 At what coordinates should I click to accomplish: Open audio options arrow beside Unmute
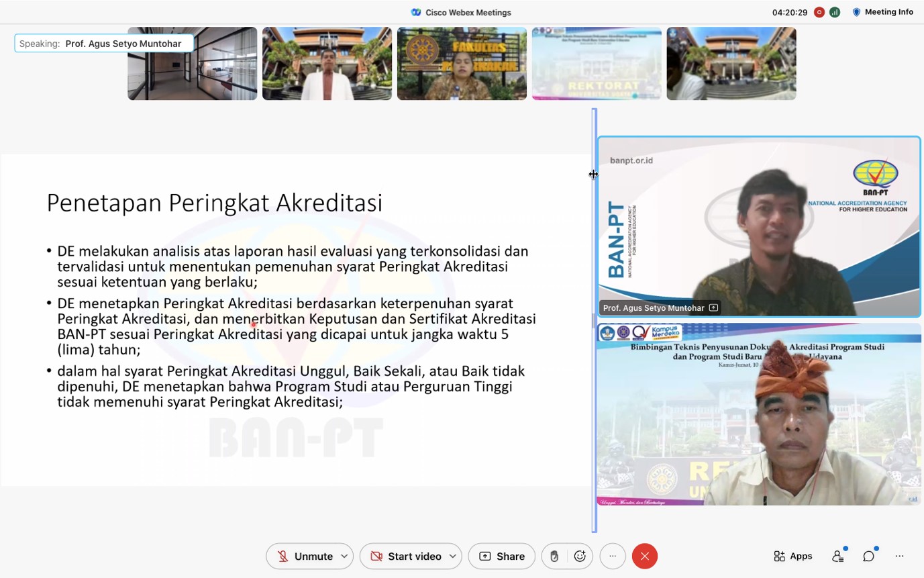click(x=344, y=556)
